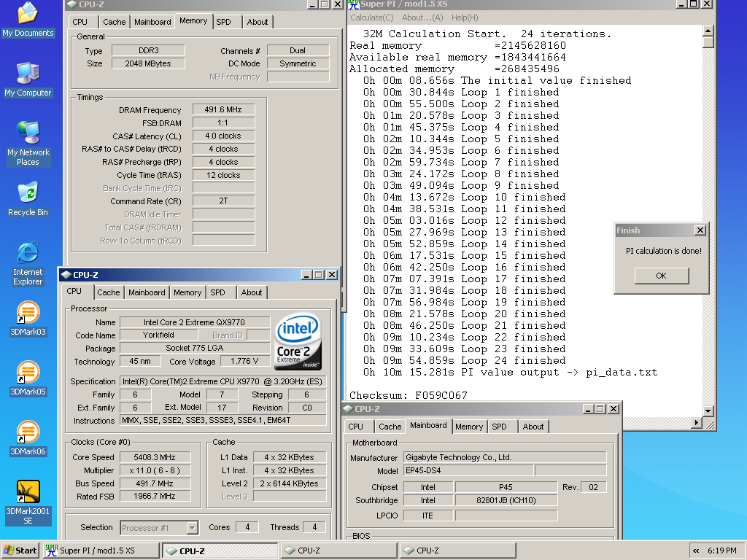This screenshot has width=747, height=560.
Task: Activate the first CPU-Z taskbar button
Action: pos(220,551)
